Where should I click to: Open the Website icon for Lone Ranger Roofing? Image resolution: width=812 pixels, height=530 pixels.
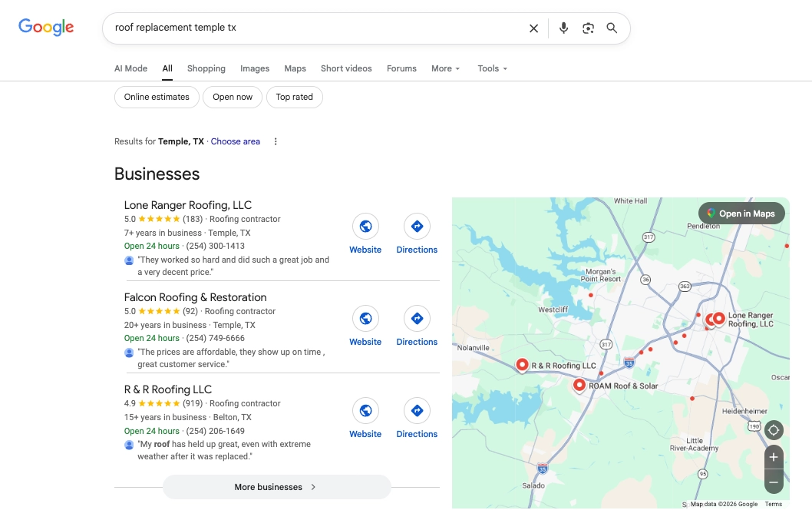[365, 227]
